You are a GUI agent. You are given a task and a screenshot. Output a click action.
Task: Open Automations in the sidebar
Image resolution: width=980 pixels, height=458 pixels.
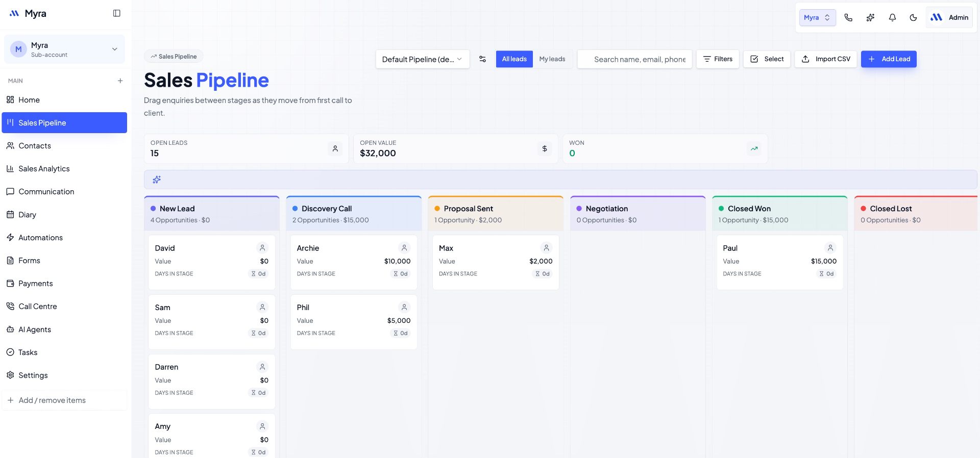(x=64, y=238)
